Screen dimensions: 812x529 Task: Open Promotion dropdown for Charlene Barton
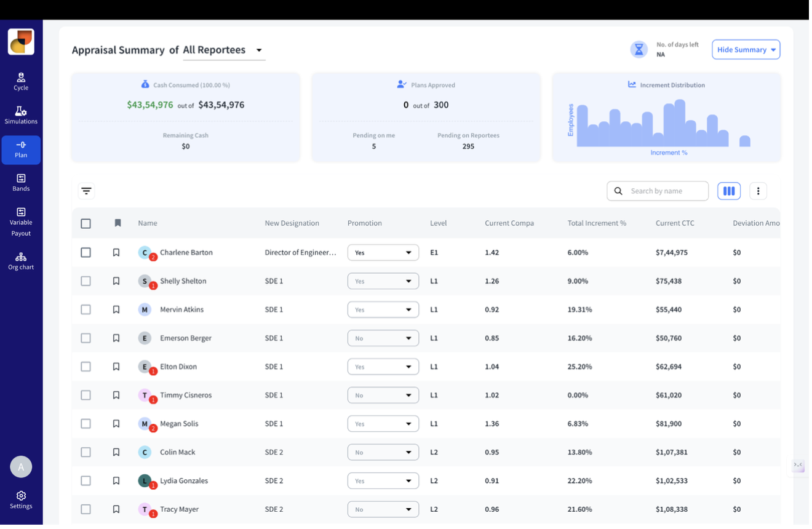click(383, 253)
